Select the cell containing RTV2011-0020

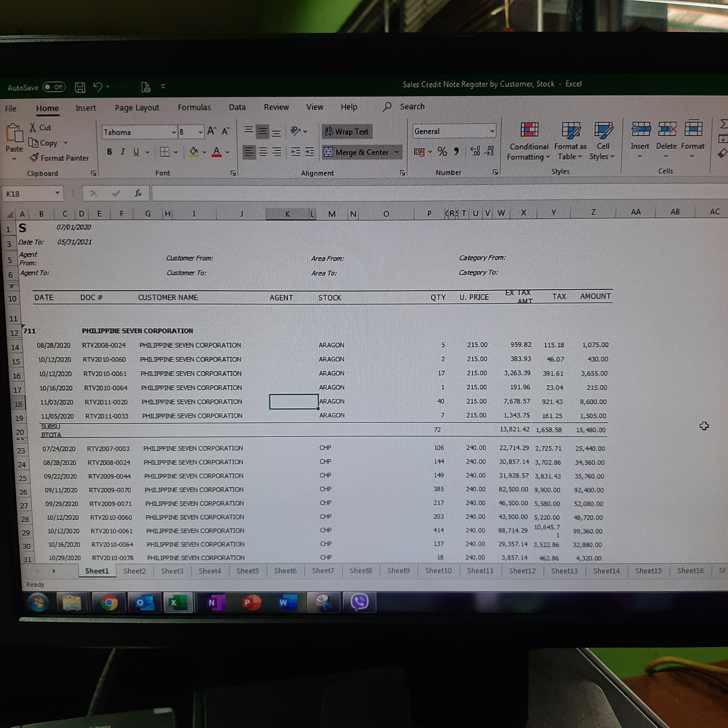106,402
